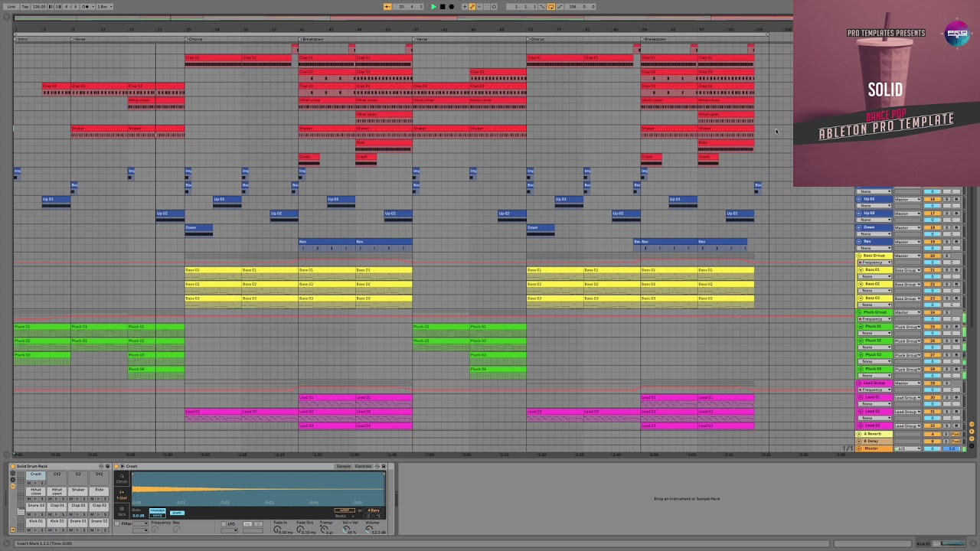Click the Stop button in the transport

443,7
